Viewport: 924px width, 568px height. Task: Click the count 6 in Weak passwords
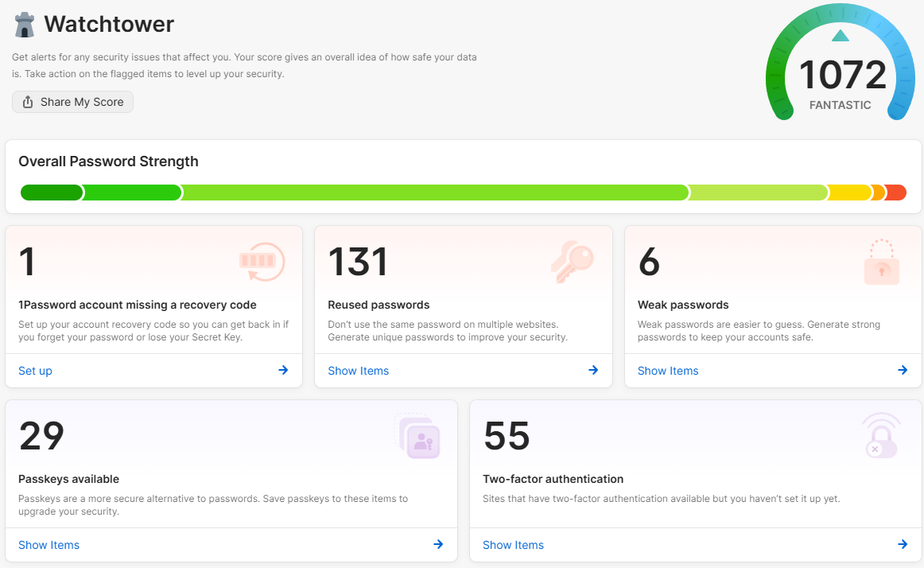click(x=649, y=261)
